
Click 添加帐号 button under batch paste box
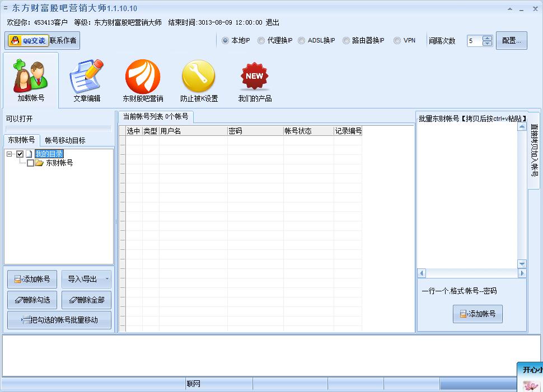point(478,314)
